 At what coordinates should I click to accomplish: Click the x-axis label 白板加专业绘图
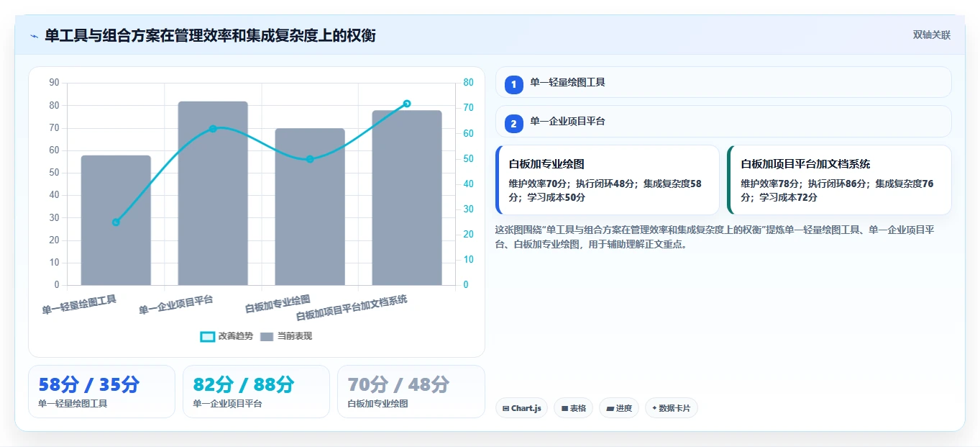tap(278, 304)
